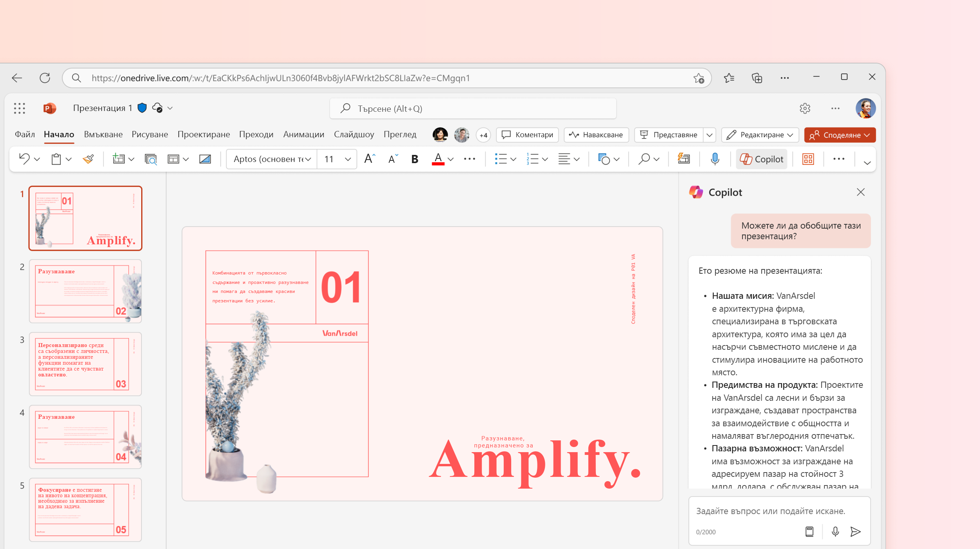
Task: Select slide 5 thumbnail
Action: click(x=85, y=510)
